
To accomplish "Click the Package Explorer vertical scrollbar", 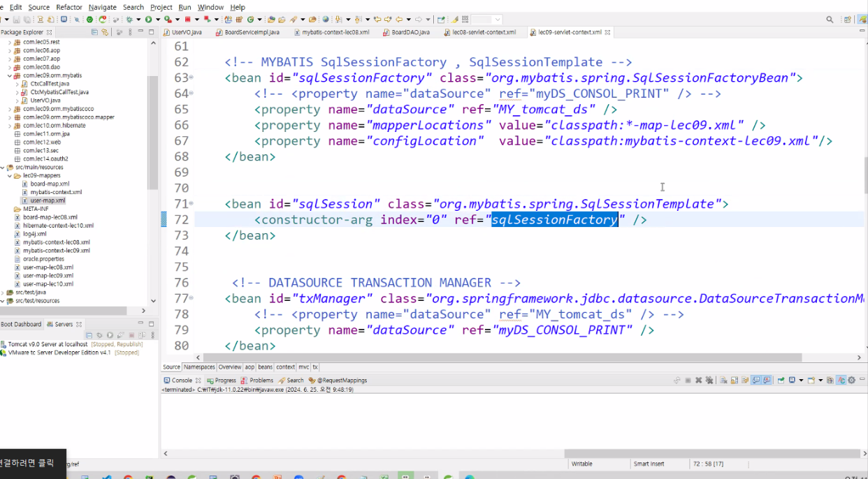I will point(152,133).
